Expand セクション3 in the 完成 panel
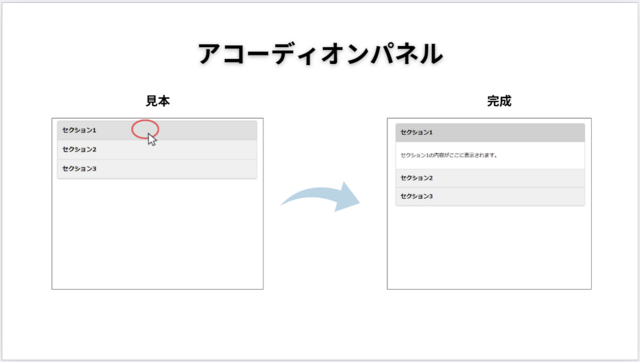 (x=490, y=196)
